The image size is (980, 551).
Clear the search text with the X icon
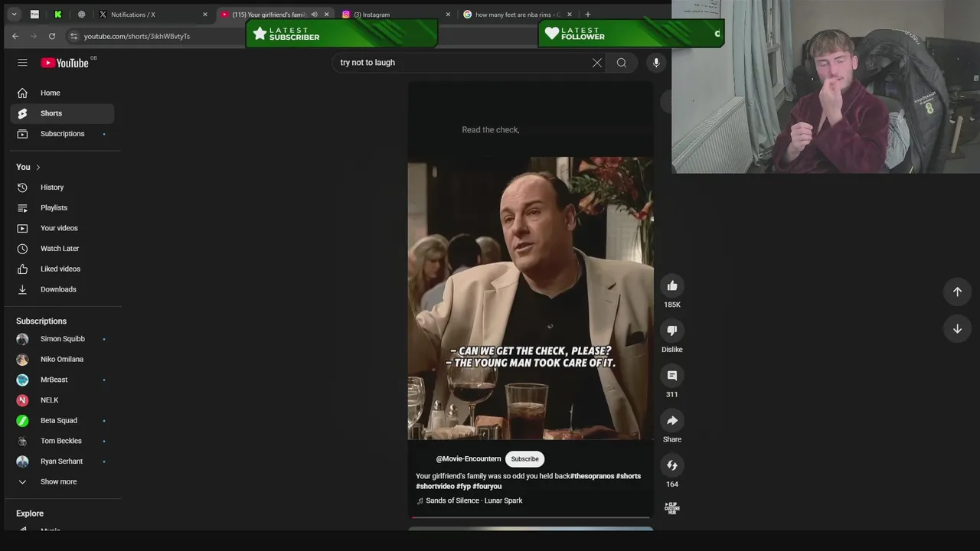click(597, 63)
